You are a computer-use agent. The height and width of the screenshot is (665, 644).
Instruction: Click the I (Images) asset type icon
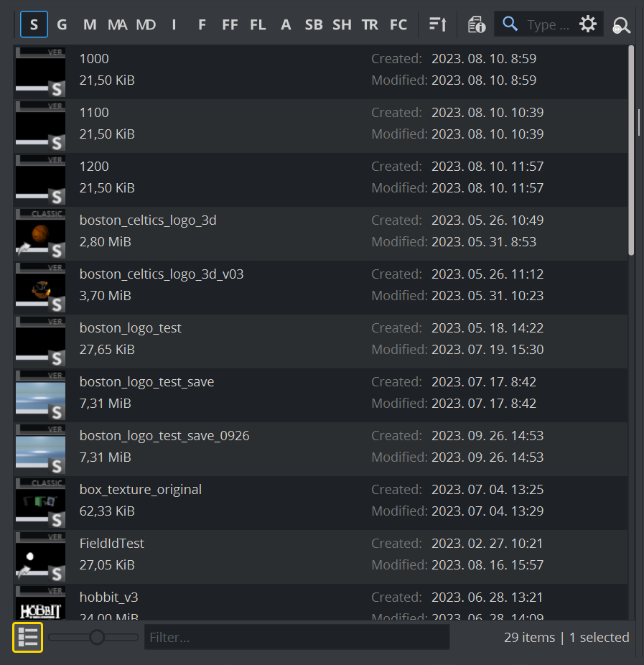[174, 25]
